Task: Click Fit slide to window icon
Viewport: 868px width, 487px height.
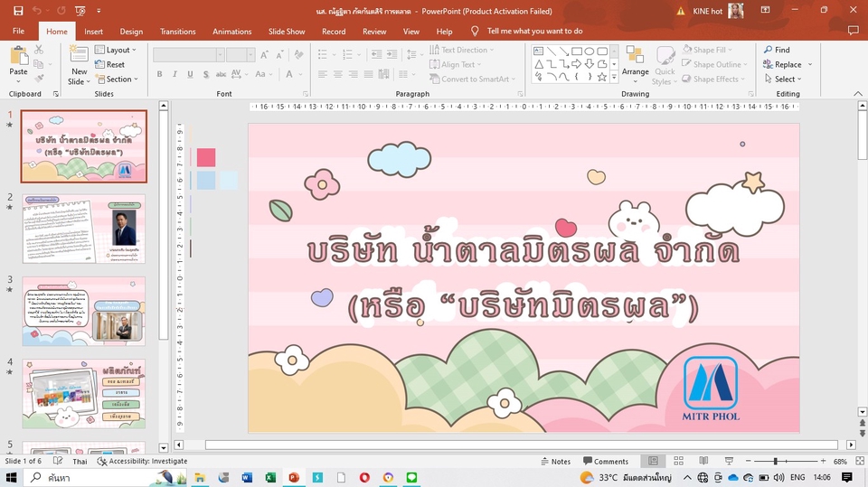Action: point(860,461)
